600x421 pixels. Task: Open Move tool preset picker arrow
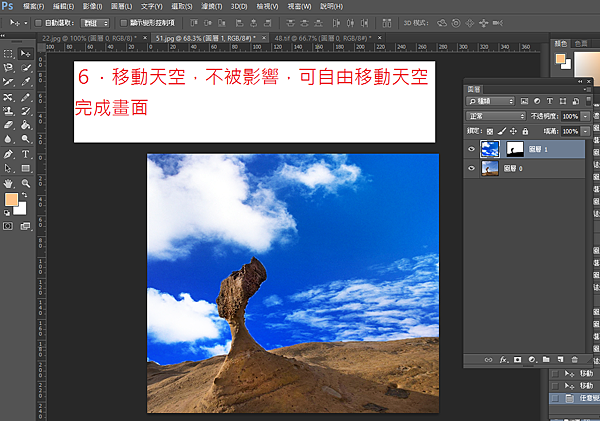[x=26, y=23]
